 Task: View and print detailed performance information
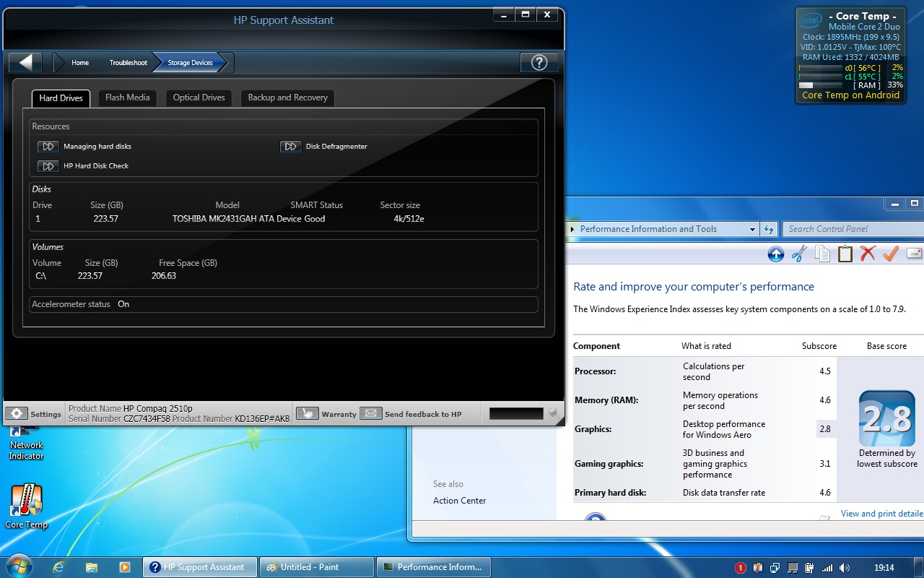pos(882,514)
